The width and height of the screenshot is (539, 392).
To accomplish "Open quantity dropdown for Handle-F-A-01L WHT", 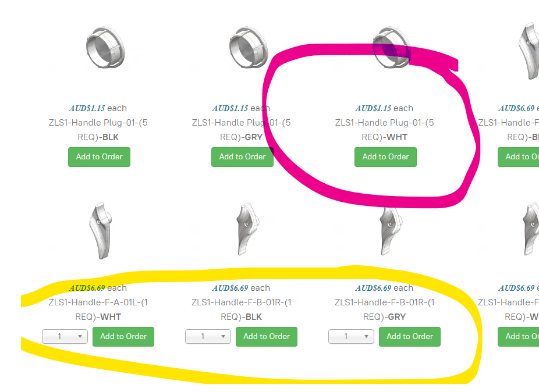I will 65,337.
